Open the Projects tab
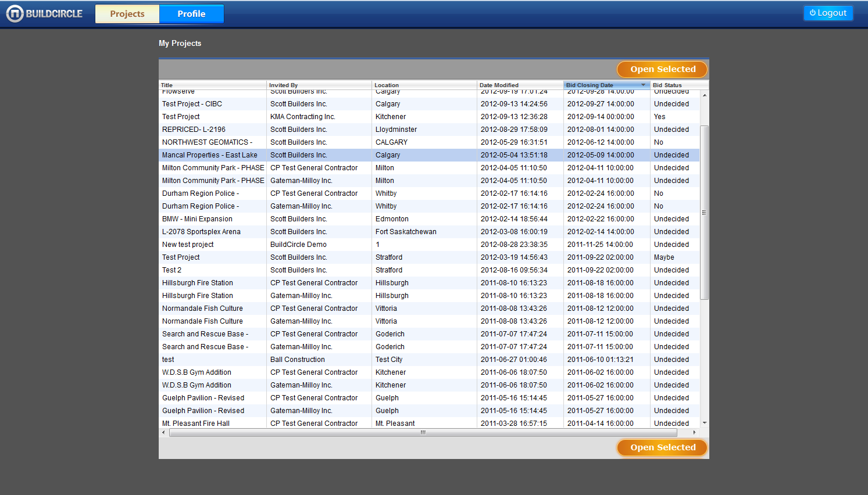 pos(127,14)
